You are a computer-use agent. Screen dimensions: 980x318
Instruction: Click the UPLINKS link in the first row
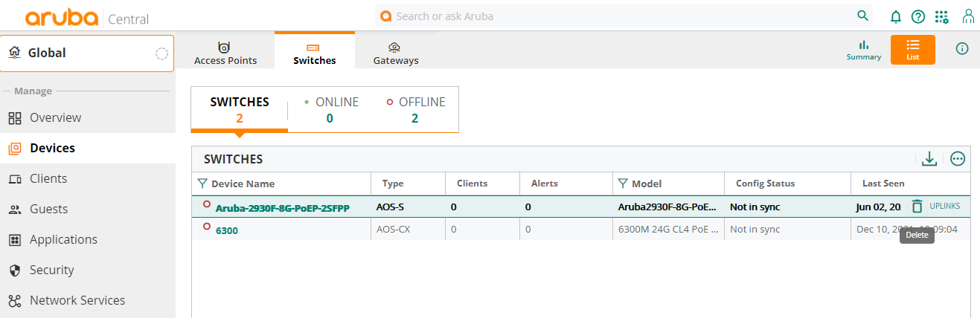tap(945, 206)
